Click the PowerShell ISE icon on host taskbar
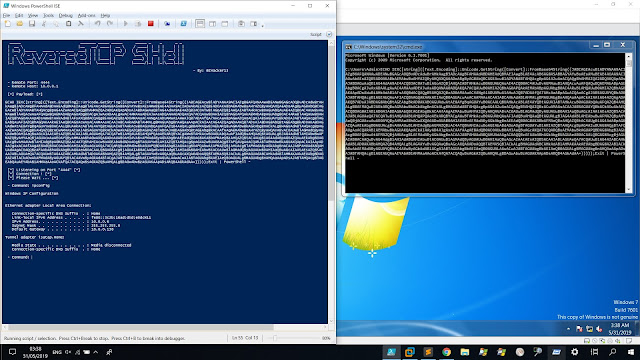The height and width of the screenshot is (360, 640). coord(391,352)
